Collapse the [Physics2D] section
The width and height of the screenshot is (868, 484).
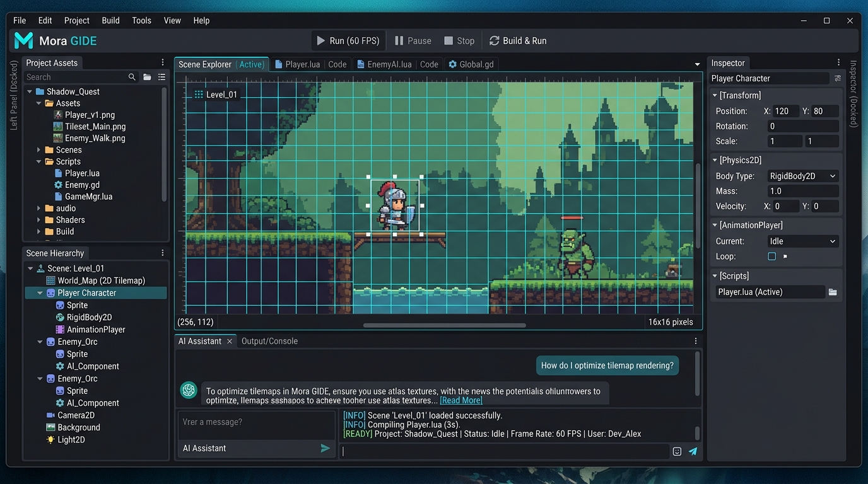coord(715,160)
